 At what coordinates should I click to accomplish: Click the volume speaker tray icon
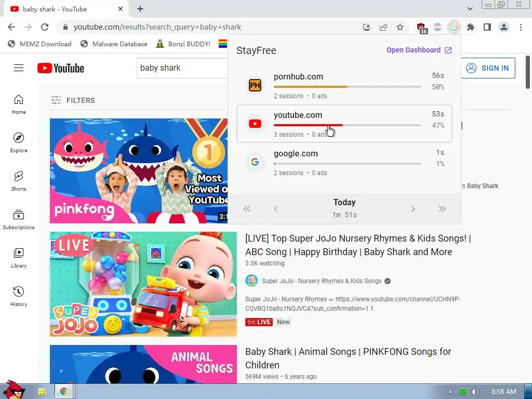point(475,392)
